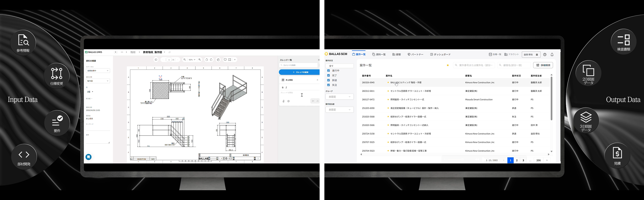Toggle the 失注 status checkbox
The image size is (644, 200).
click(x=328, y=85)
